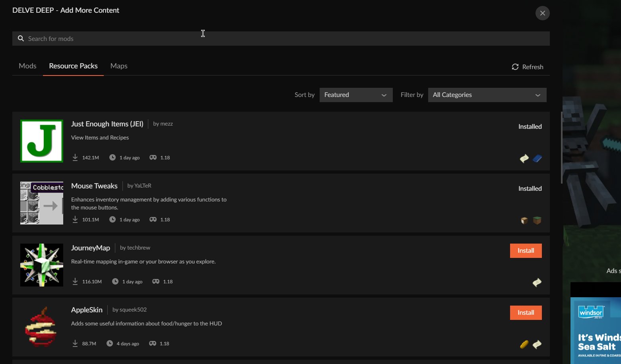Image resolution: width=621 pixels, height=364 pixels.
Task: Click the gamepad version icon on JourneyMap
Action: pyautogui.click(x=156, y=281)
